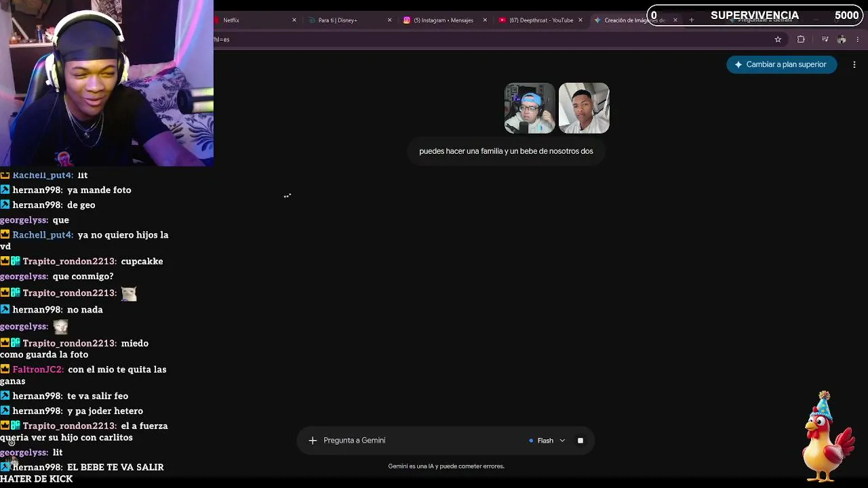Screen dimensions: 868x488
Task: Switch to the Netflix browser tab
Action: (254, 20)
